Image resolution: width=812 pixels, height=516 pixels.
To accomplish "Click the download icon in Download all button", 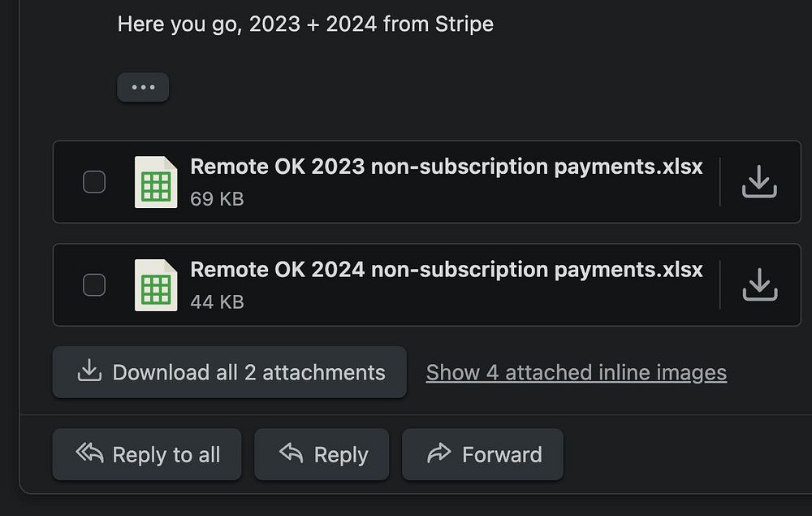I will click(89, 371).
